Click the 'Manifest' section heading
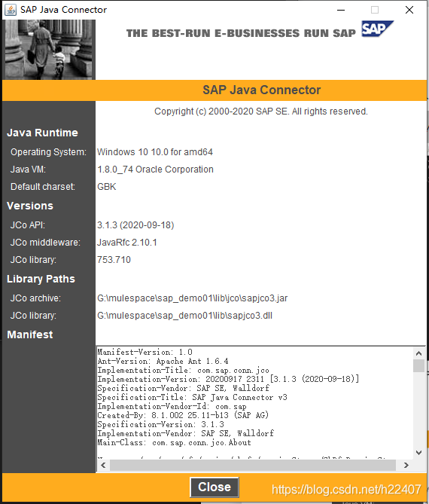 pyautogui.click(x=30, y=334)
